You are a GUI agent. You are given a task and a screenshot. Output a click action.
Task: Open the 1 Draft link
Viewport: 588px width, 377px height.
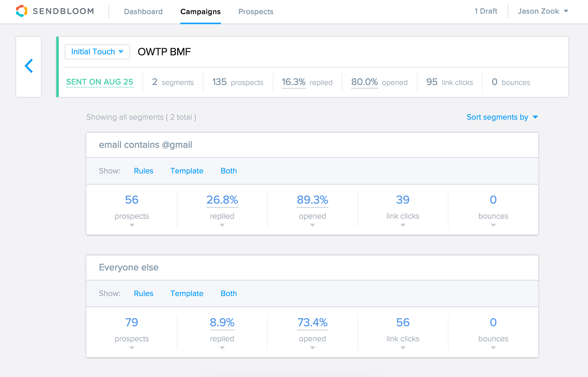tap(486, 11)
